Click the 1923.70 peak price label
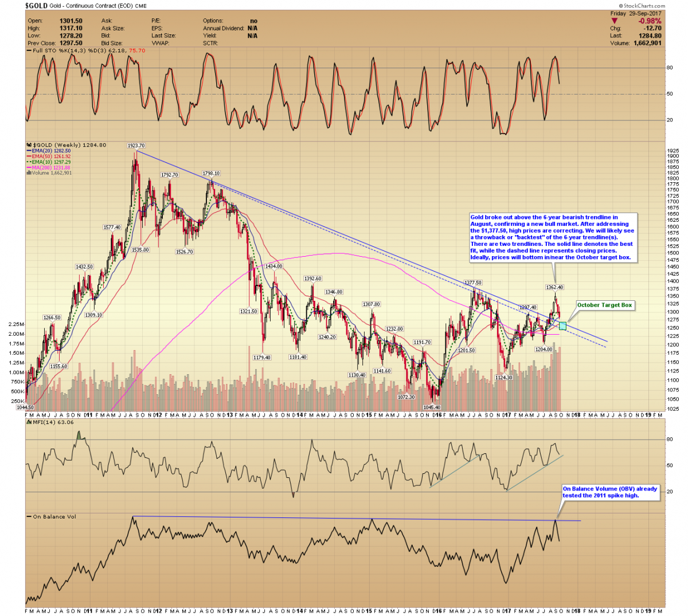This screenshot has height=616, width=688. 136,146
